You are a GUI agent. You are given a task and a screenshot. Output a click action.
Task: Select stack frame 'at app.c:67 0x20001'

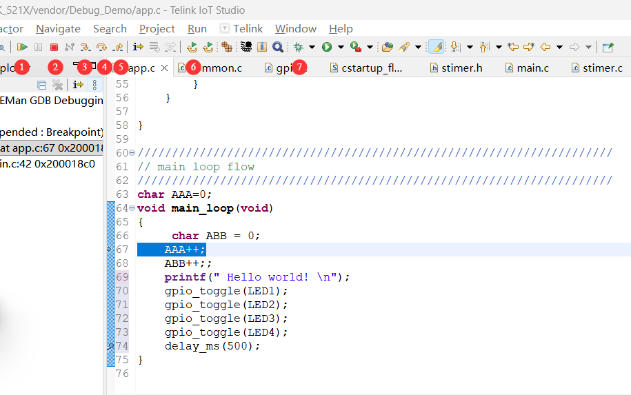(x=52, y=148)
